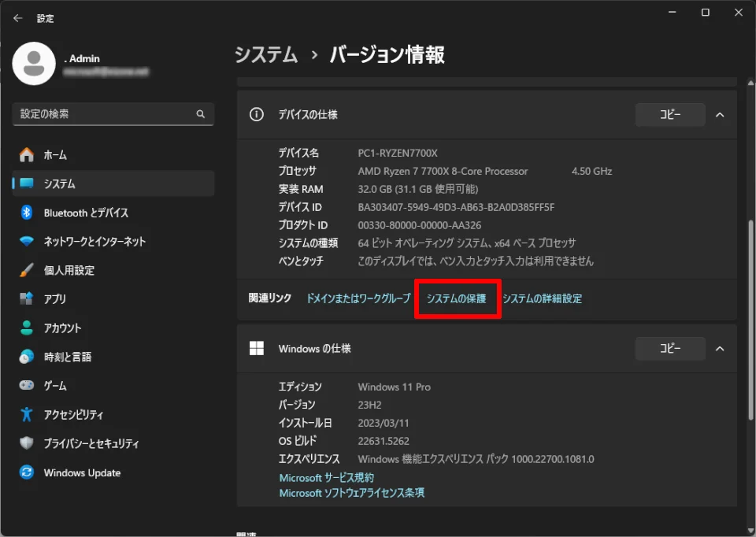Screen dimensions: 756x537
Task: Click the network Wi-Fi icon
Action: (27, 241)
